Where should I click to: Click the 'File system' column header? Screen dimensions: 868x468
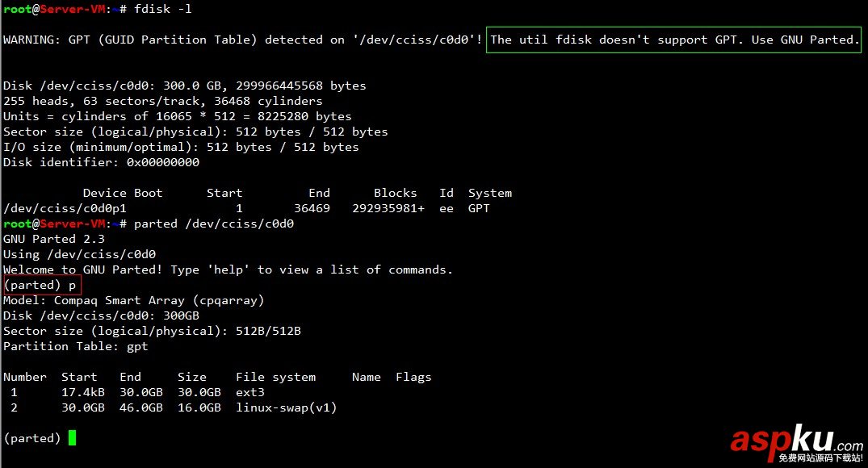click(275, 378)
